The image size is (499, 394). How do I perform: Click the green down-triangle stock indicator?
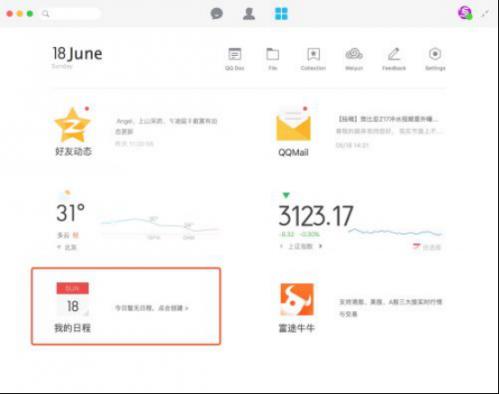(x=286, y=195)
